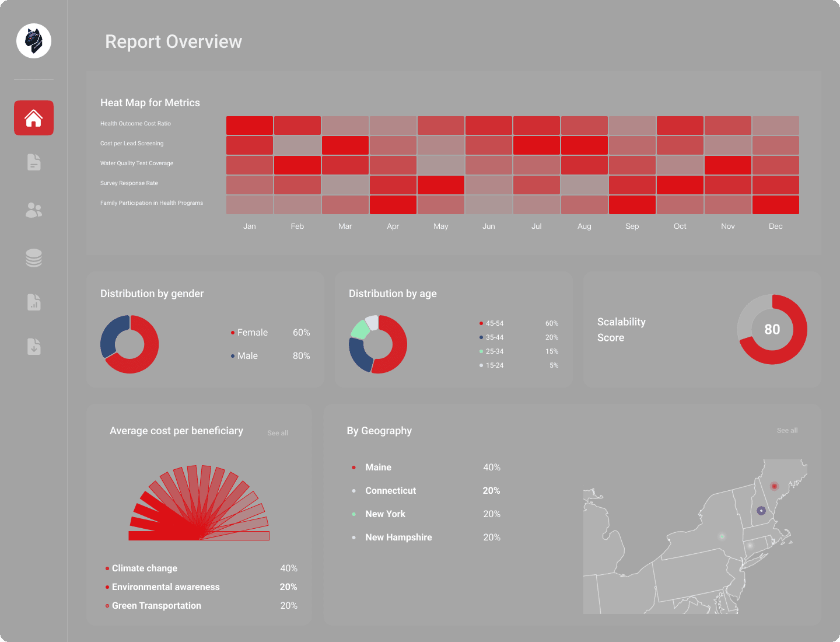Click the May cell for Survey Response Rate
Viewport: 840px width, 642px height.
click(x=441, y=185)
